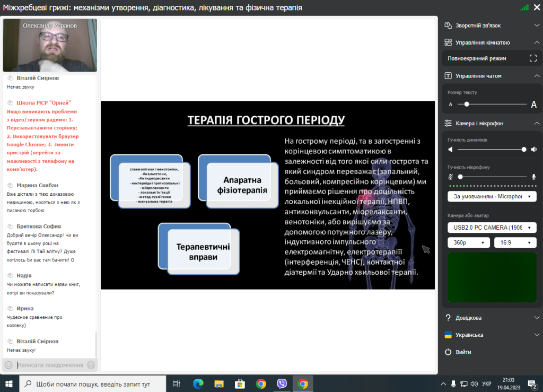Click the message input field

point(50,365)
